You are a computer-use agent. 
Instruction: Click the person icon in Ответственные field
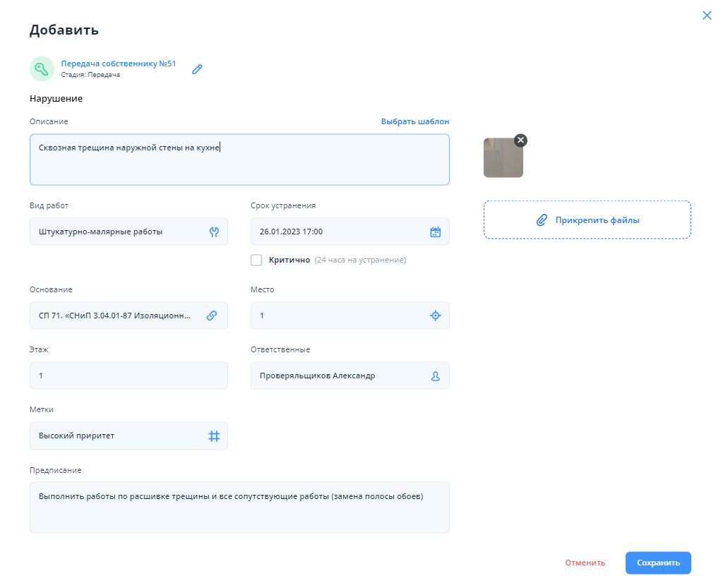436,376
